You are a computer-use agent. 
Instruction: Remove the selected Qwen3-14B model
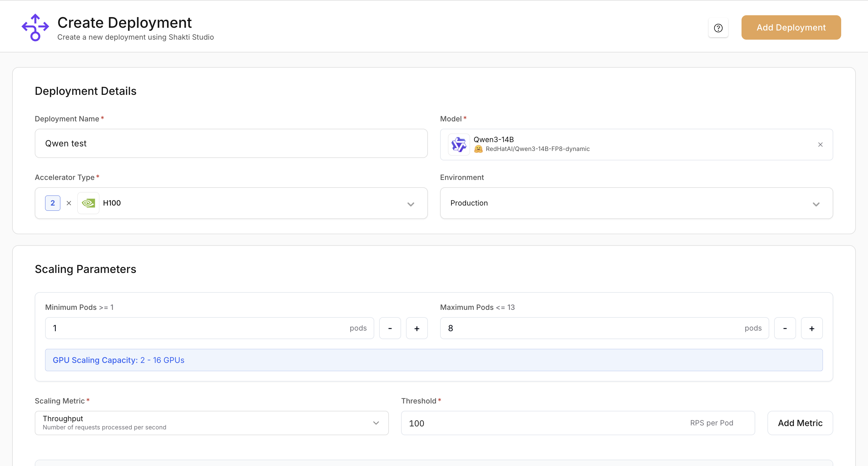click(x=820, y=144)
